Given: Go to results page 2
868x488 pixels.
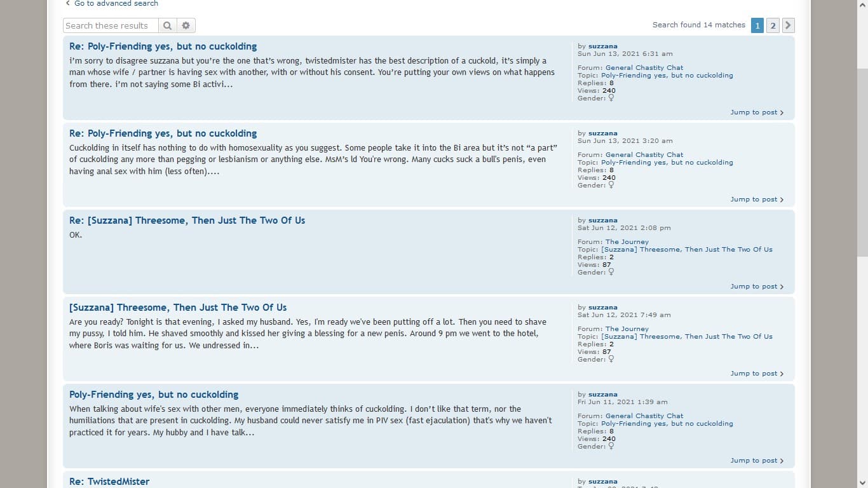Looking at the screenshot, I should click(772, 25).
